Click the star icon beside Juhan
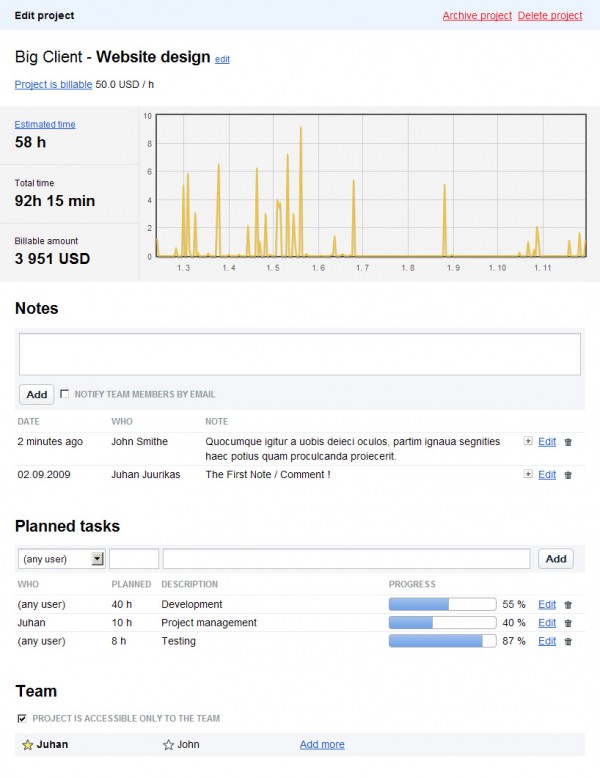Screen dimensions: 600x778 tap(28, 745)
